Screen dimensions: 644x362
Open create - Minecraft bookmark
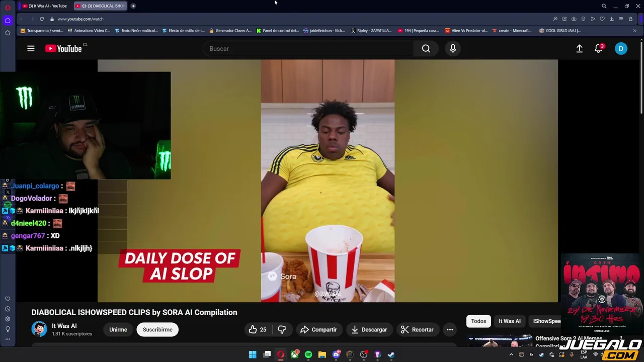click(x=512, y=31)
